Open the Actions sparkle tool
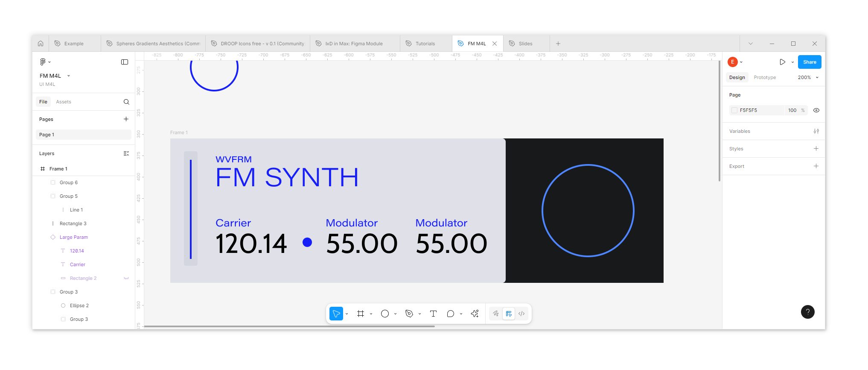Image resolution: width=868 pixels, height=370 pixels. [x=475, y=314]
